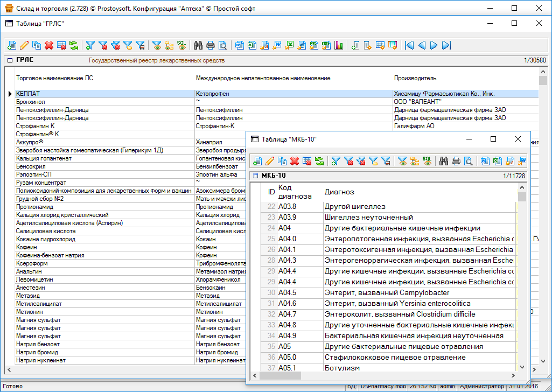Screen dimensions: 552x392
Task: Click the table icon next to the 'МКБ-10' caption
Action: tap(256, 176)
